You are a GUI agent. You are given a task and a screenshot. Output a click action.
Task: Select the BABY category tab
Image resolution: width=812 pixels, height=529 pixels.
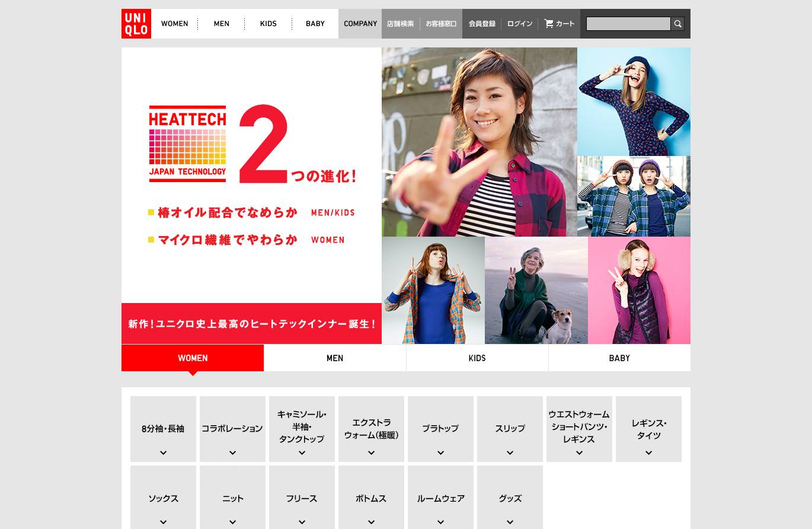point(619,358)
